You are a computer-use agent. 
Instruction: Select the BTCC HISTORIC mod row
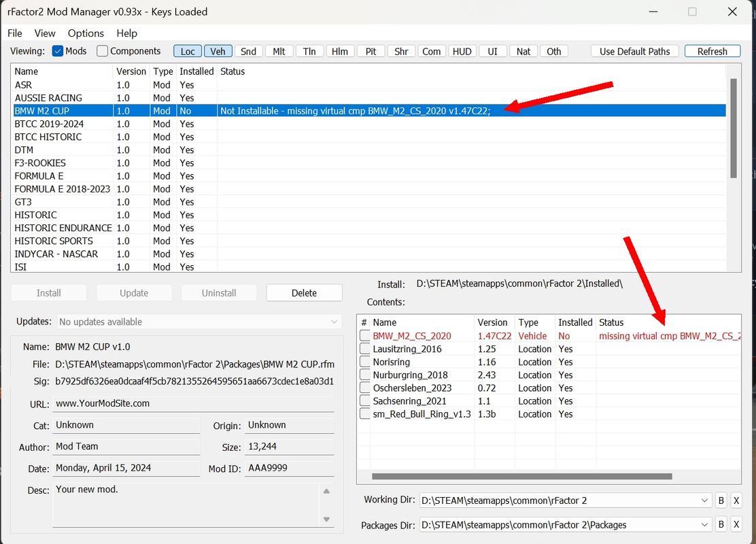click(x=369, y=137)
